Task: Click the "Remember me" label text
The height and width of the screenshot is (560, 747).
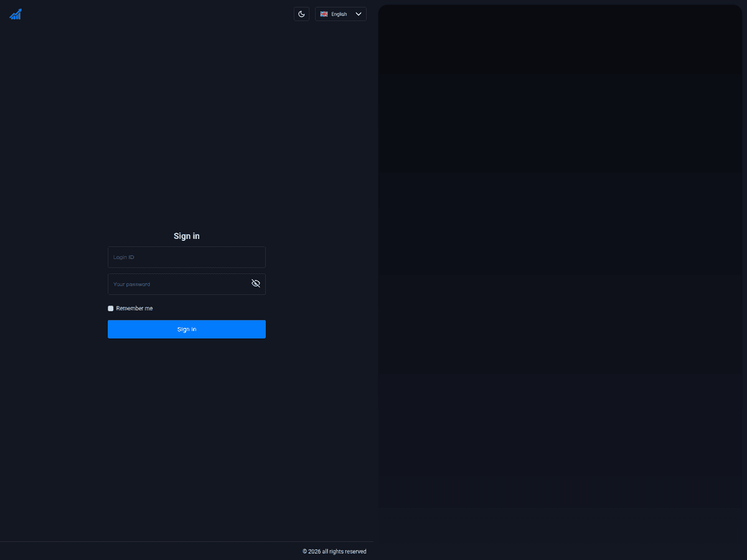Action: [134, 308]
